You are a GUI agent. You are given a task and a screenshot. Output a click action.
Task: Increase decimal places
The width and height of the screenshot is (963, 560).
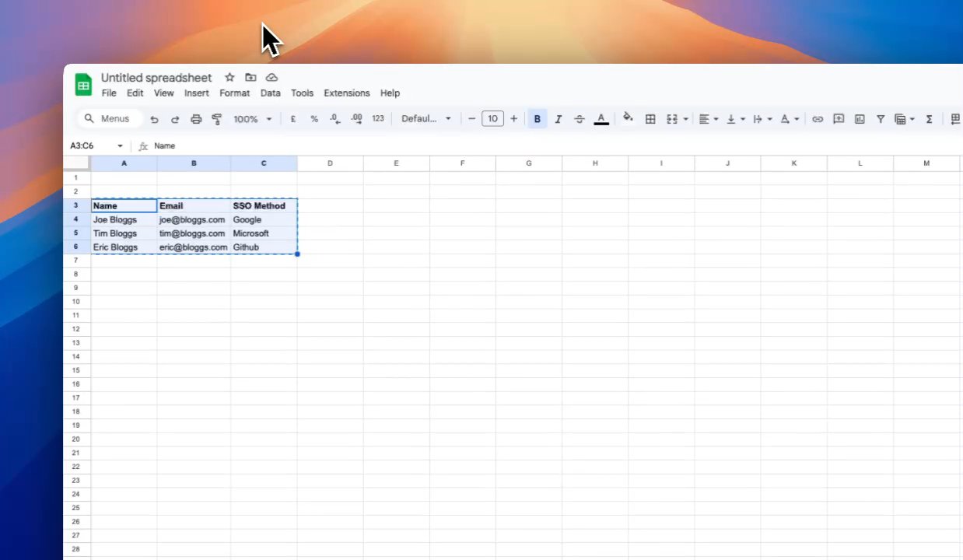point(356,119)
